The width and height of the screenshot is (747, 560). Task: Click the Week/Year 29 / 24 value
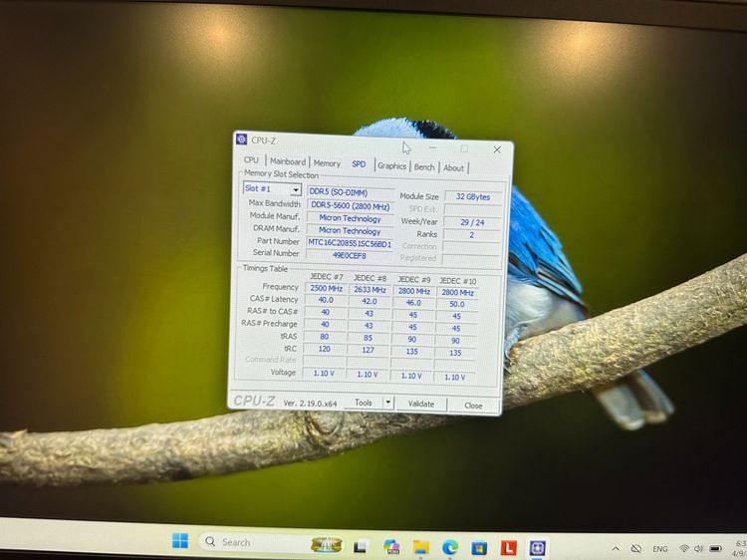tap(472, 222)
